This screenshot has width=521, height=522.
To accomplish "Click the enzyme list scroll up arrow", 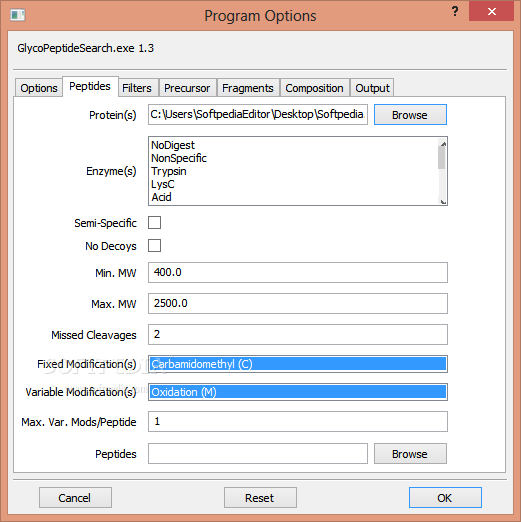I will pyautogui.click(x=443, y=144).
